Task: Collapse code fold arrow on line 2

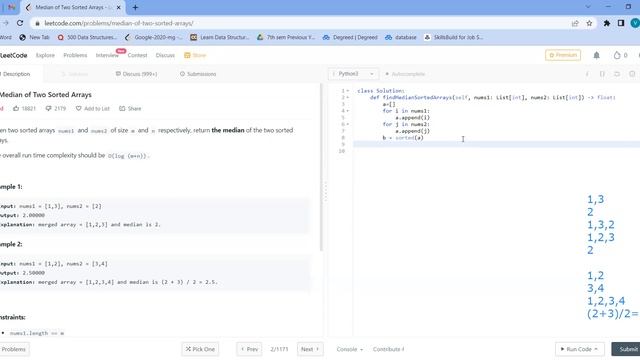Action: [x=348, y=98]
